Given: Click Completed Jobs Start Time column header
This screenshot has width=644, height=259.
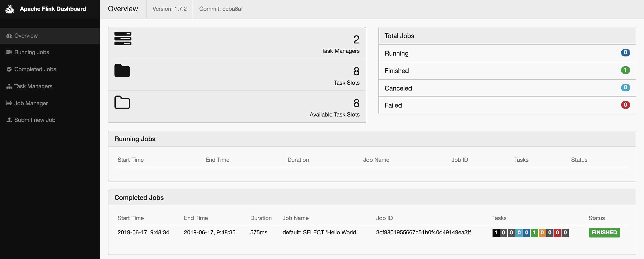Looking at the screenshot, I should pyautogui.click(x=130, y=218).
